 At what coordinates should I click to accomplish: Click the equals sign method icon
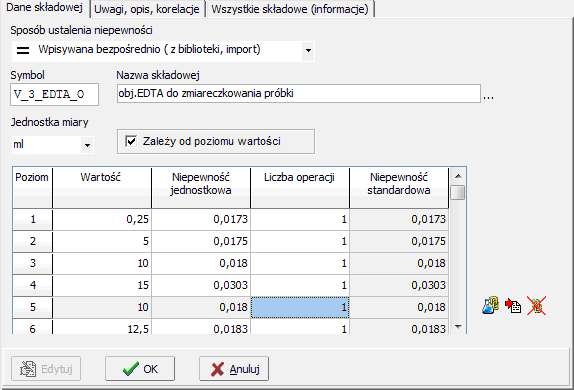[23, 50]
